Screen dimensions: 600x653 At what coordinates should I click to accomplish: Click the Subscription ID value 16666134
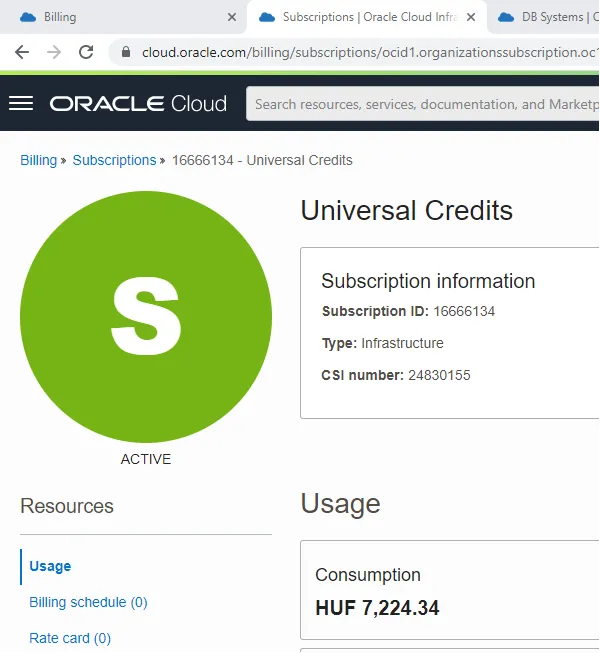click(464, 312)
